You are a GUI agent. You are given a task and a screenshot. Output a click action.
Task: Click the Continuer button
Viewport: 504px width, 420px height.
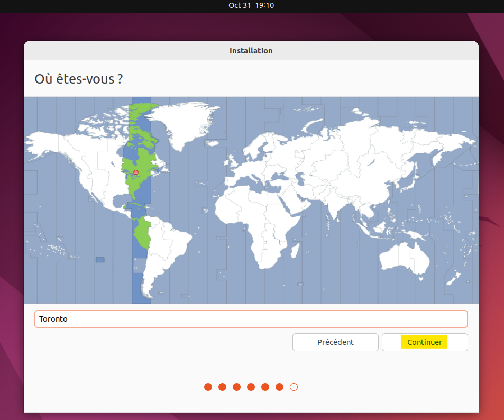(425, 342)
